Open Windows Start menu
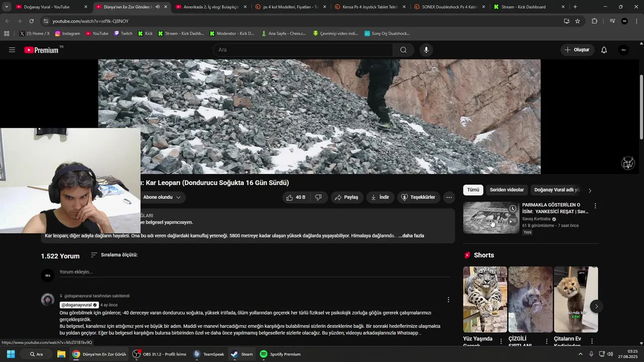 coord(11,354)
